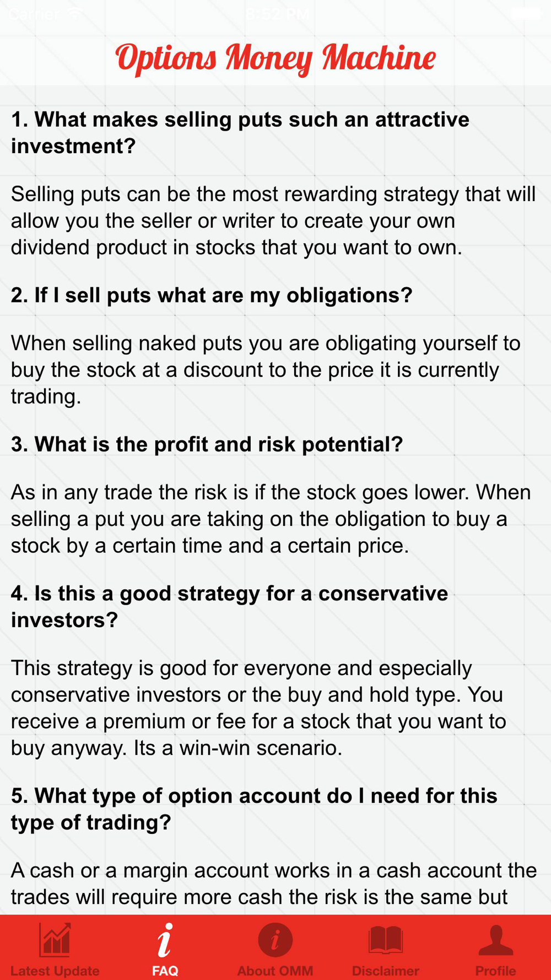Tap question 5 about option account type
This screenshot has width=551, height=980.
coord(254,809)
